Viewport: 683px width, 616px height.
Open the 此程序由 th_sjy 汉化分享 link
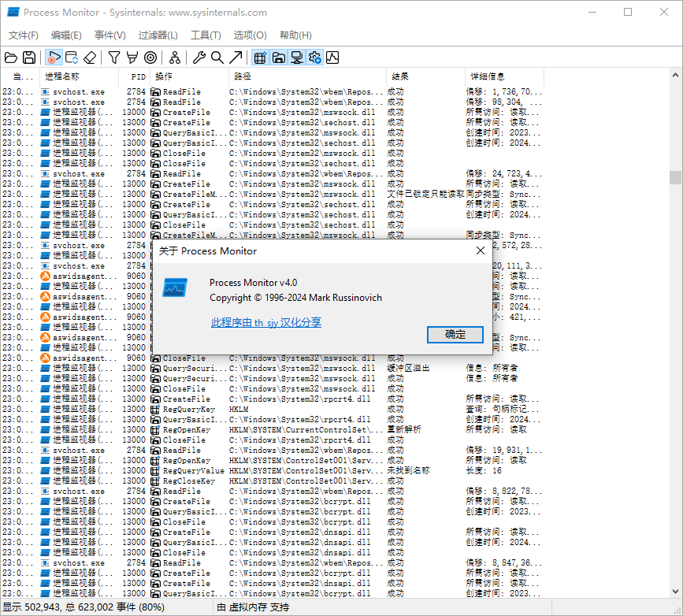[x=266, y=322]
